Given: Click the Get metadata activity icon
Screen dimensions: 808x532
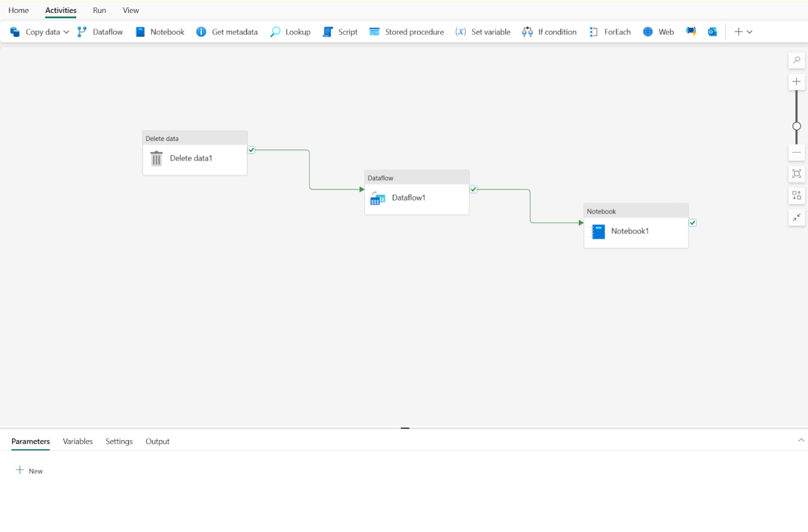Looking at the screenshot, I should 201,32.
